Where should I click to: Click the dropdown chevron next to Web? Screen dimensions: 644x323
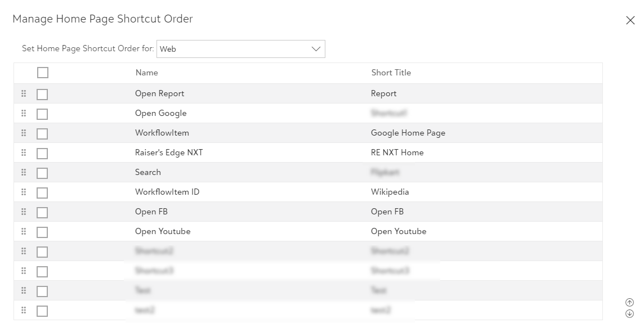click(x=316, y=49)
